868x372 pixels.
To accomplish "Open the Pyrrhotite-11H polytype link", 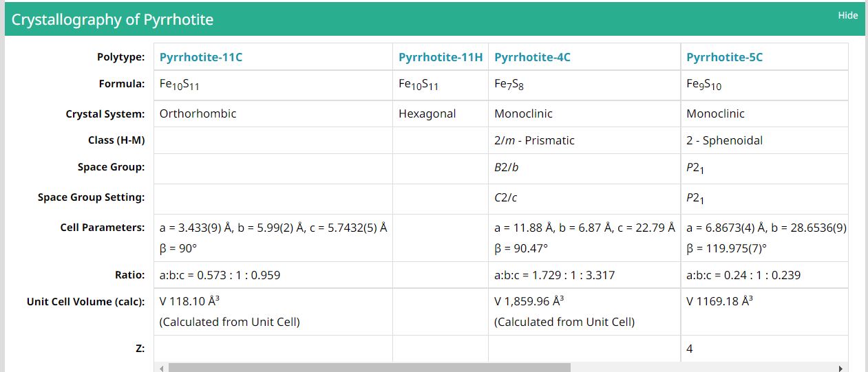I will (441, 57).
